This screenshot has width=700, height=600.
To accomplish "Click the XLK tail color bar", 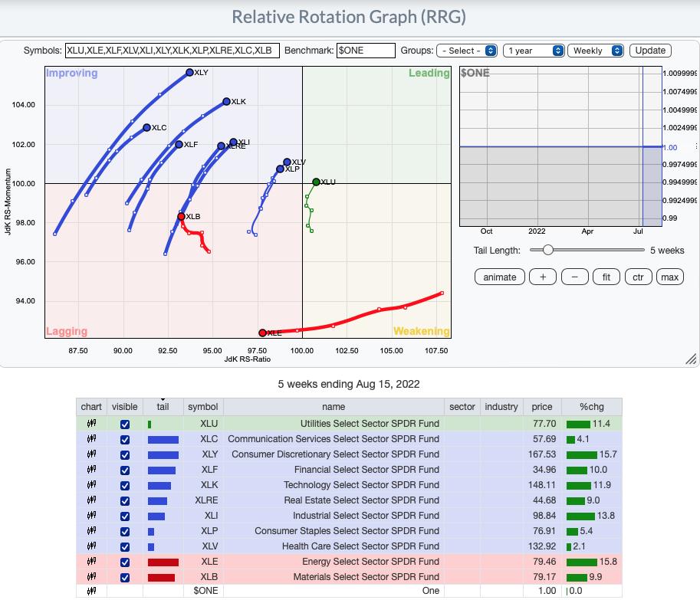I will (x=159, y=485).
